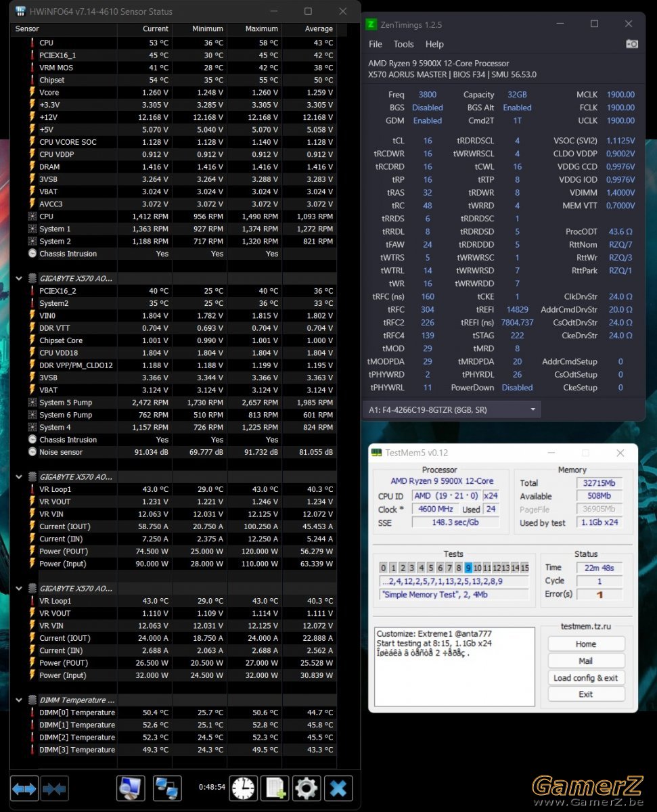Click the Load config & exit button
Image resolution: width=657 pixels, height=812 pixels.
point(586,678)
